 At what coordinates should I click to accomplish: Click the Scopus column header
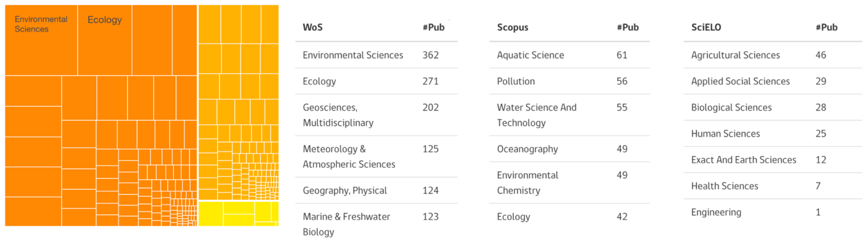tap(512, 27)
